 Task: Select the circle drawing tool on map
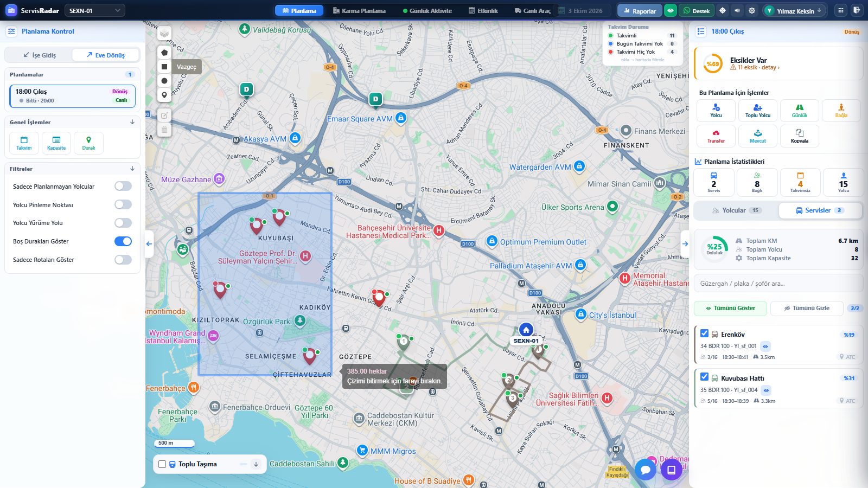tap(164, 81)
